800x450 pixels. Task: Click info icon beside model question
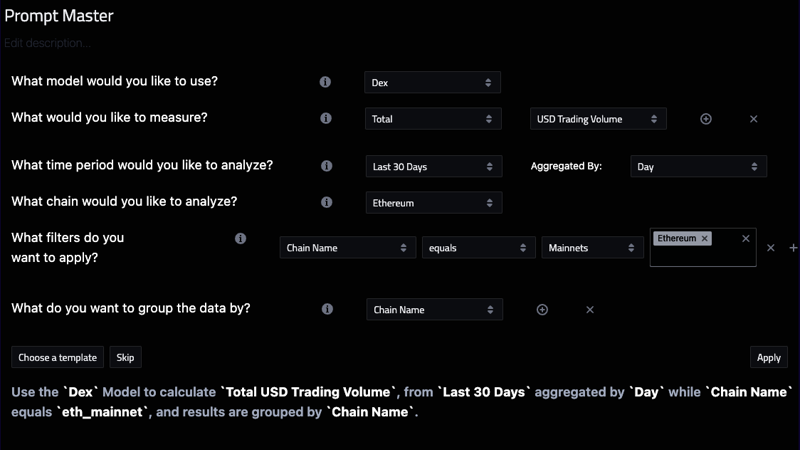tap(325, 82)
